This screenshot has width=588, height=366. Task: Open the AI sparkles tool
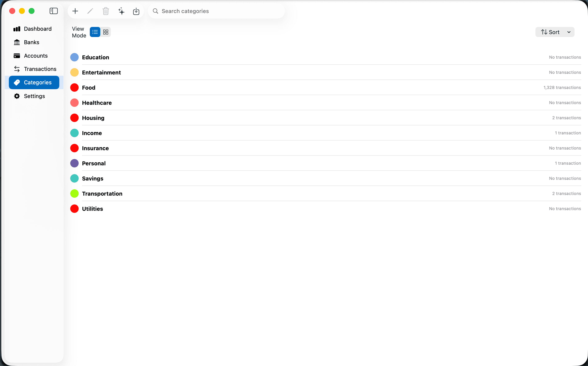(x=121, y=11)
